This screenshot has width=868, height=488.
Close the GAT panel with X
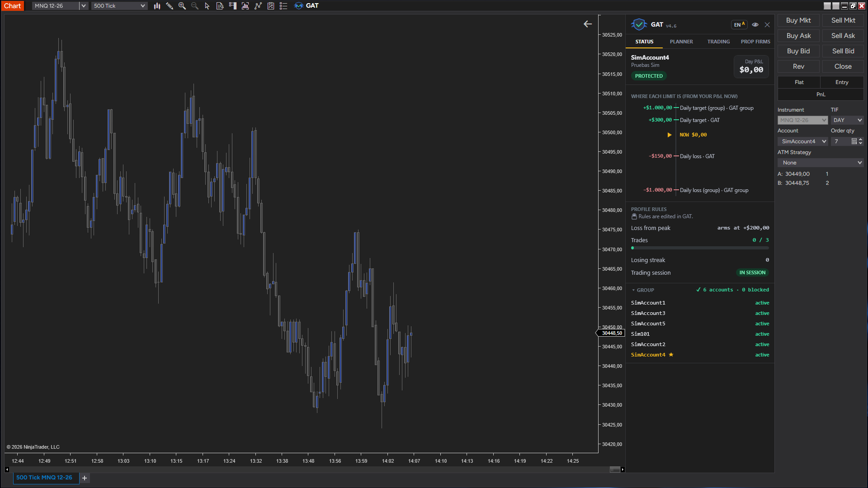[767, 25]
